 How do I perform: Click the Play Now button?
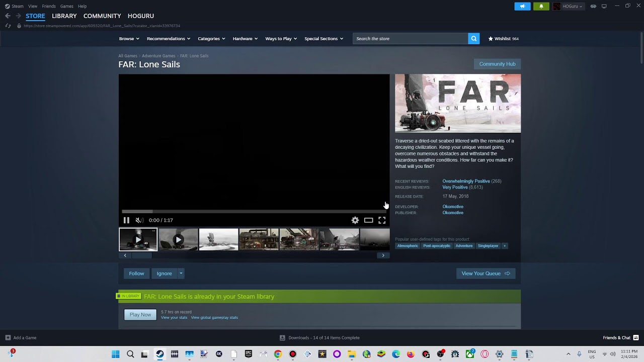pos(140,315)
